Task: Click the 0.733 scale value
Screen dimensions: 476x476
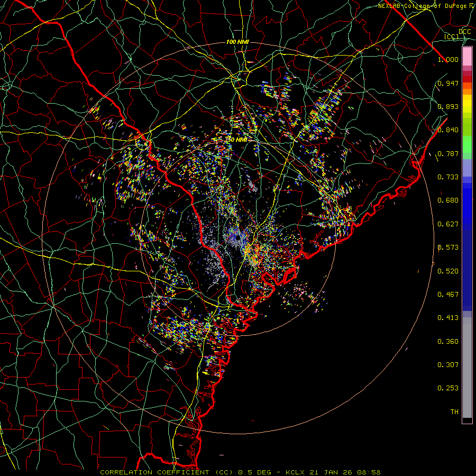Action: click(448, 177)
